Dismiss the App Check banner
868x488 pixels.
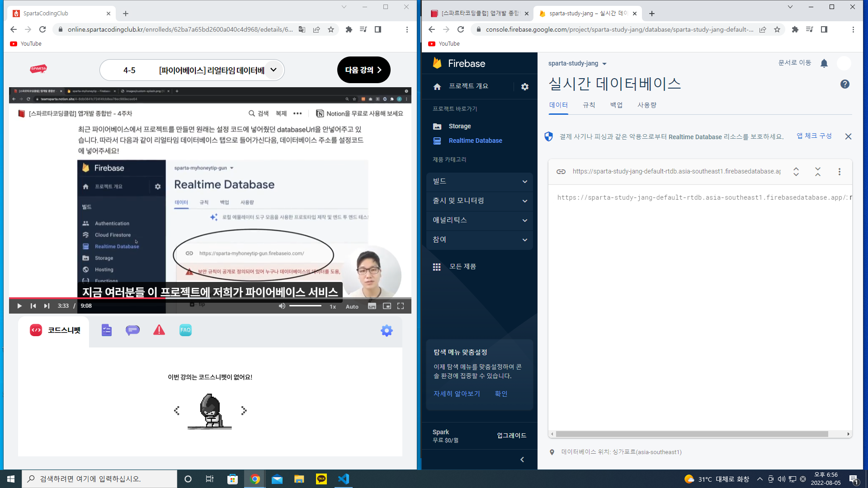click(848, 136)
